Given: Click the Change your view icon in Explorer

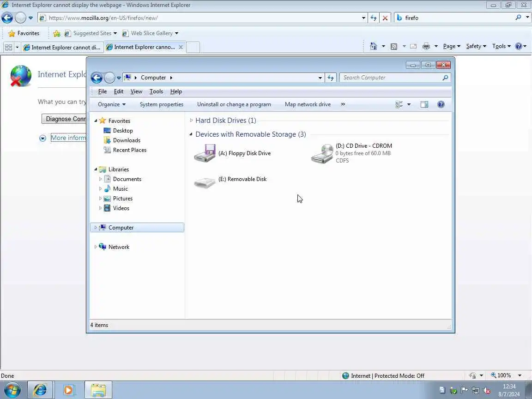Looking at the screenshot, I should pyautogui.click(x=399, y=104).
